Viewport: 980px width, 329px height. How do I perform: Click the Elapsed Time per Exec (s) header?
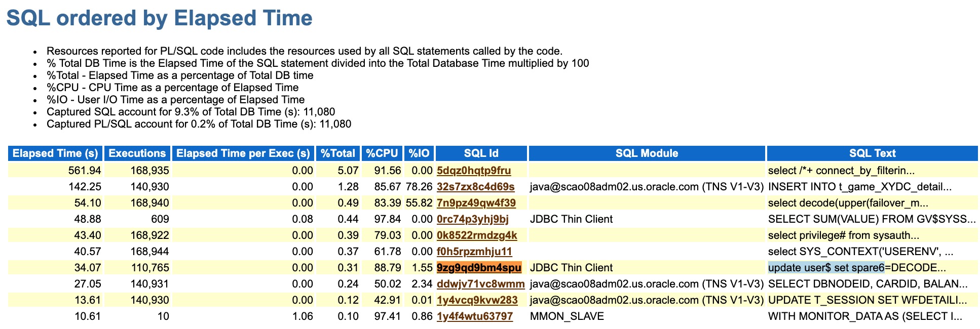243,153
